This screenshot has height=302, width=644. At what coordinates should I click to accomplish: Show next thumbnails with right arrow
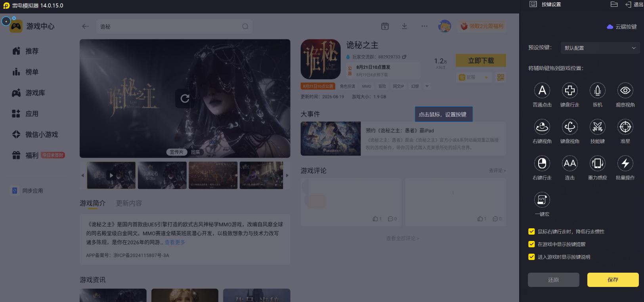tap(287, 175)
